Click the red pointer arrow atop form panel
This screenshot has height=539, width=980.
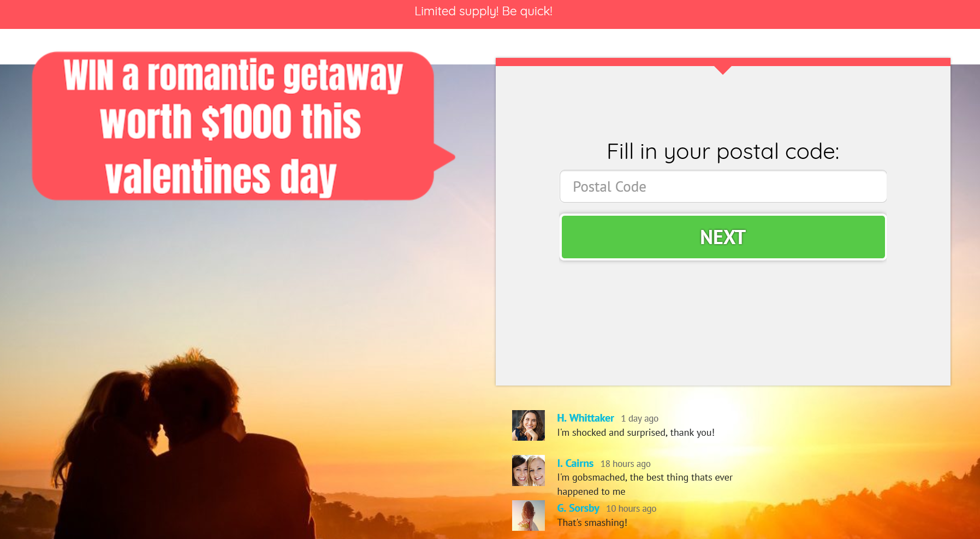pos(723,70)
